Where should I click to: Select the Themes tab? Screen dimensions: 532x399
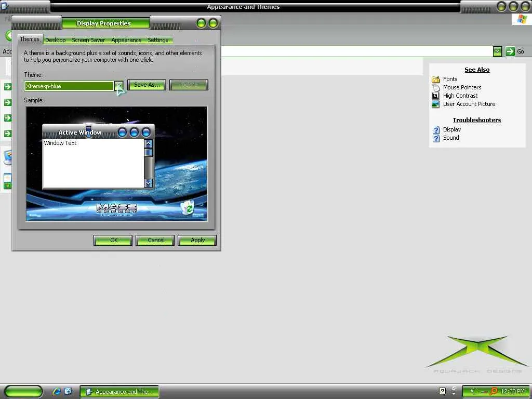point(30,39)
